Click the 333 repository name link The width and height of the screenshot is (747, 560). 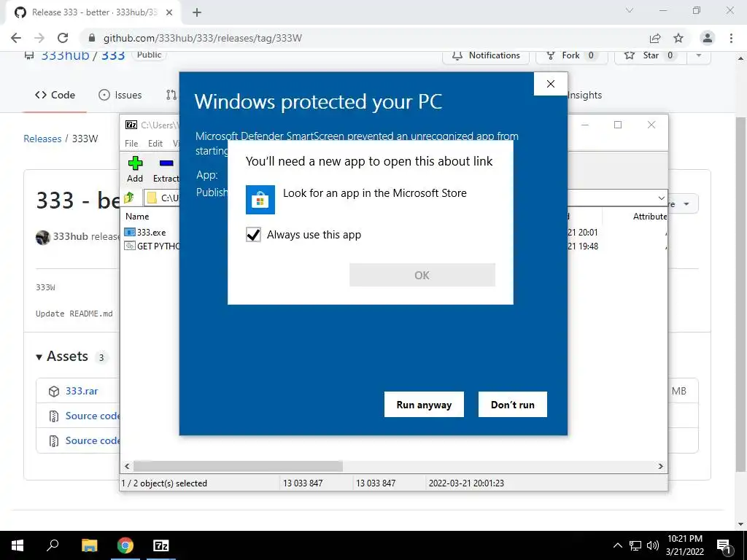[113, 55]
